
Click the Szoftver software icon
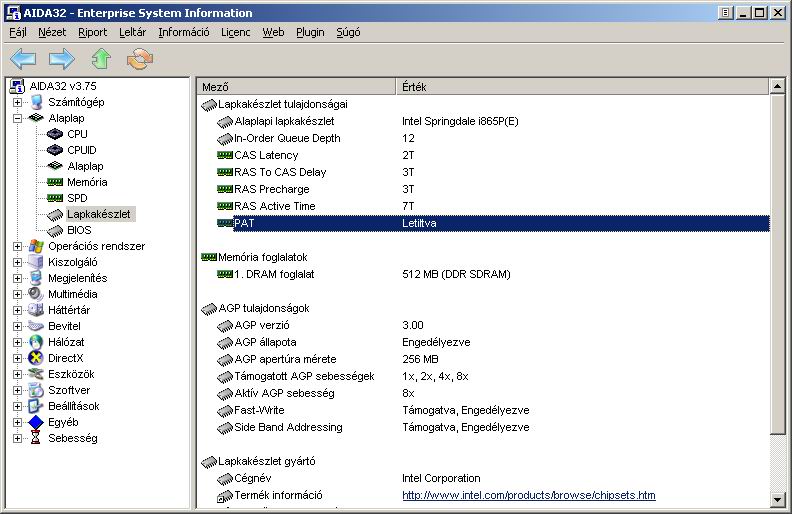point(36,390)
